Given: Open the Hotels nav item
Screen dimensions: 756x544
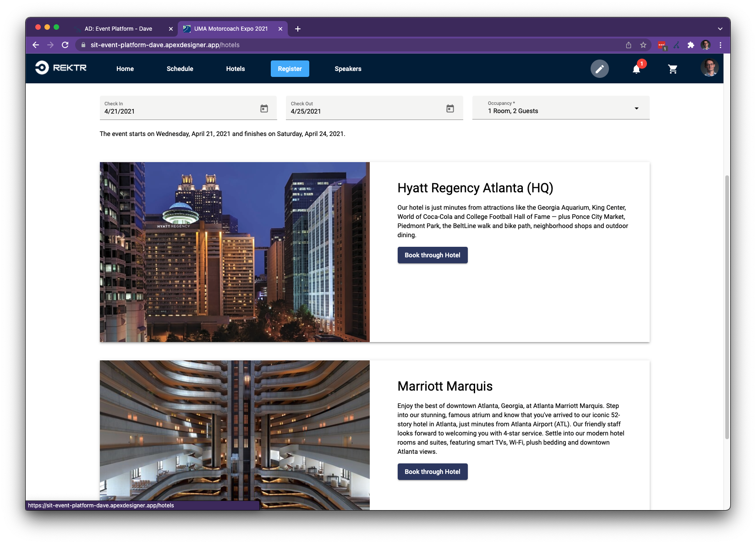Looking at the screenshot, I should click(236, 69).
